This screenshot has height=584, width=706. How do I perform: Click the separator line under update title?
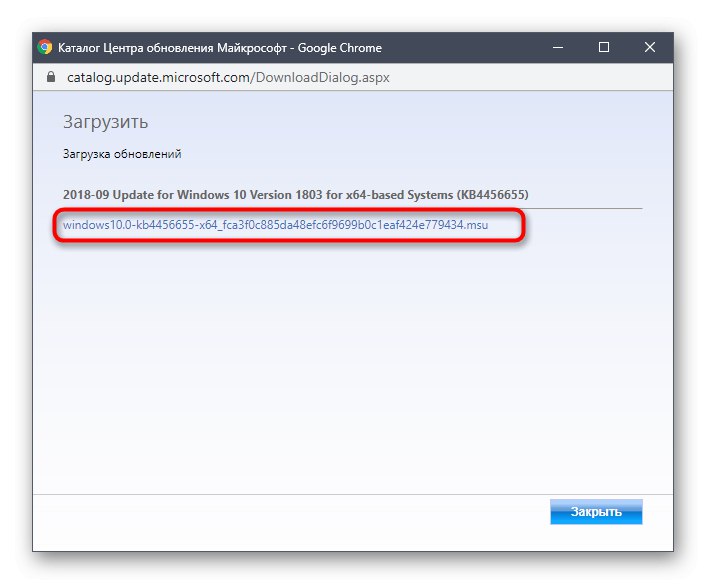point(350,208)
